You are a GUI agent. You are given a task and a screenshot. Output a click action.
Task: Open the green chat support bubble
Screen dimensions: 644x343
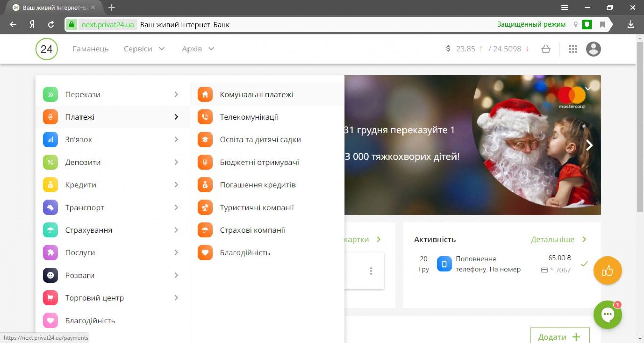pos(607,315)
